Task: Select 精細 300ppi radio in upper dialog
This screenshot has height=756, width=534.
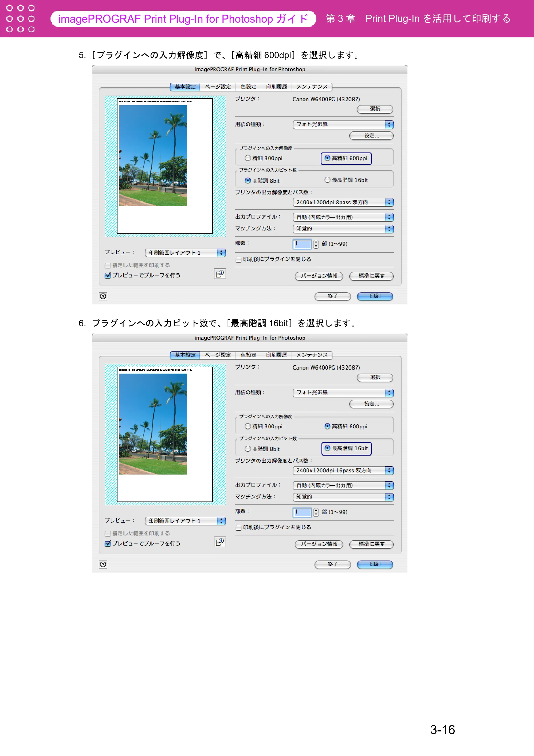Action: (x=248, y=158)
